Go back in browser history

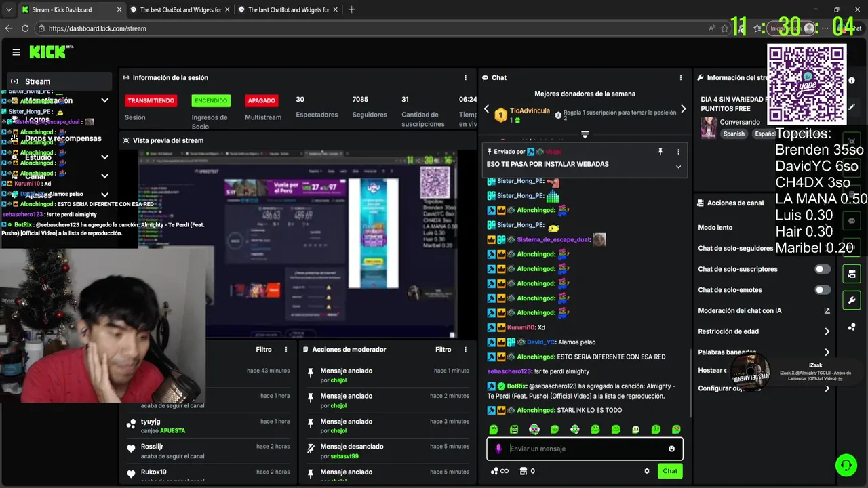pos(9,28)
